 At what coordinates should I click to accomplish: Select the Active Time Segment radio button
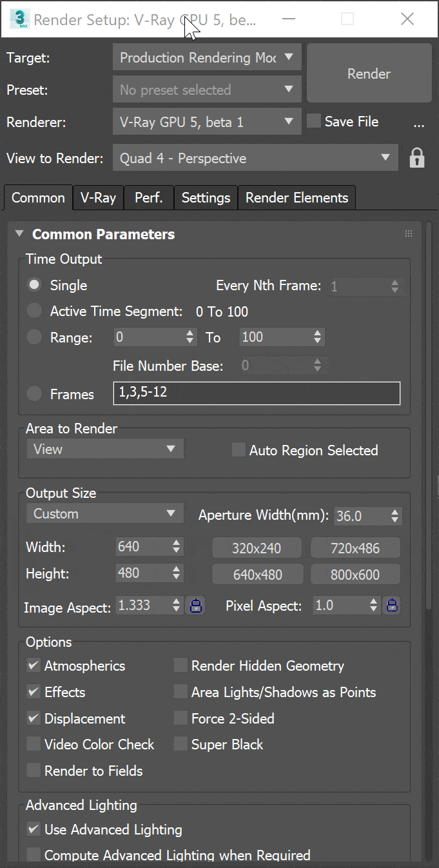click(x=35, y=311)
